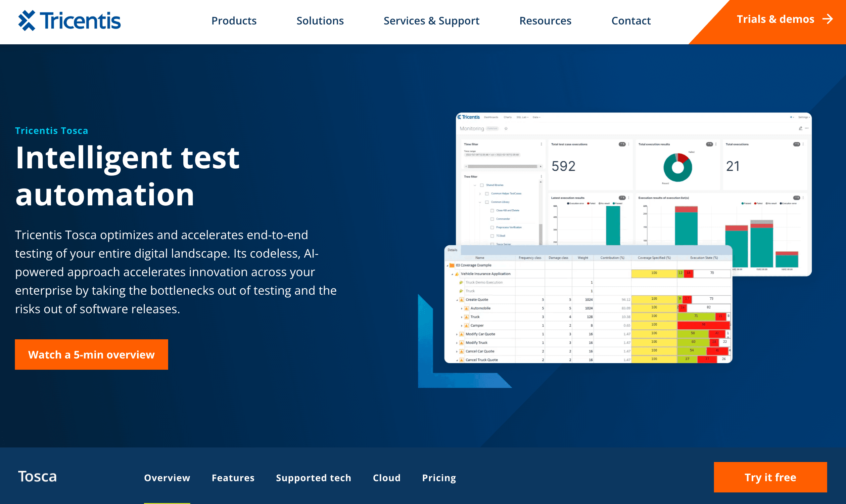Screen dimensions: 846x504
Task: Click the favorite star beside Monitoring title
Action: (x=506, y=129)
